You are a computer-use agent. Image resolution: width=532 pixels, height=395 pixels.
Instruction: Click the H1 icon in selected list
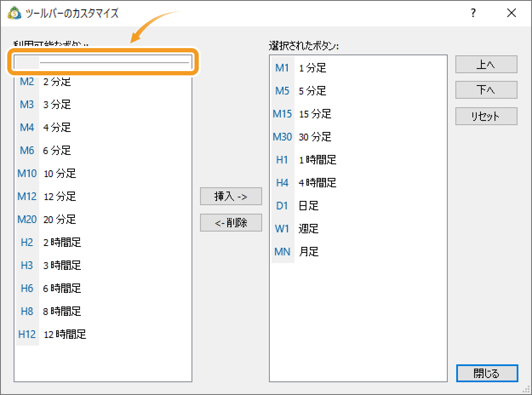point(282,160)
